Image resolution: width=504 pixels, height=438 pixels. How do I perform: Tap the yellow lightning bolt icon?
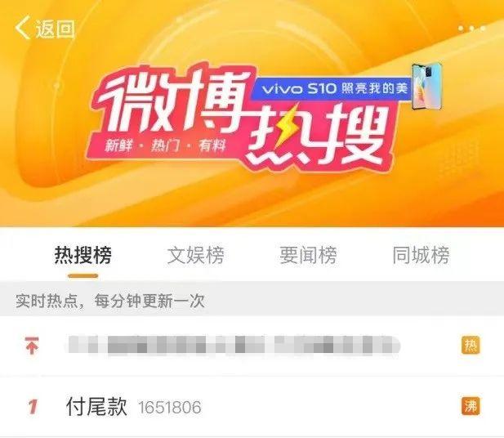[x=285, y=128]
